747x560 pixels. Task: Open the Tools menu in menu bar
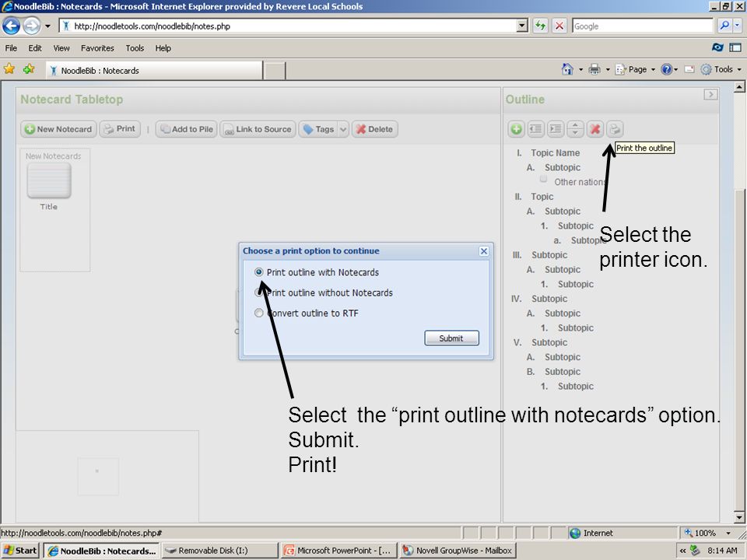pyautogui.click(x=135, y=48)
